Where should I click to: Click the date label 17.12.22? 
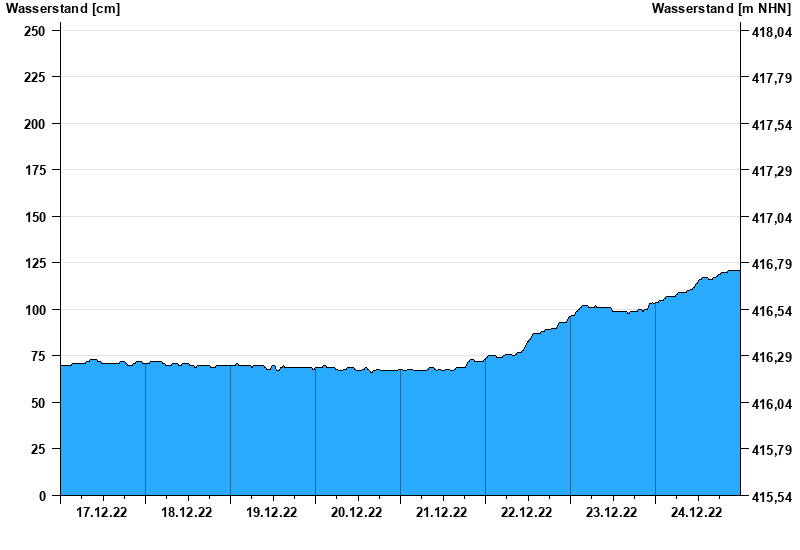point(102,513)
